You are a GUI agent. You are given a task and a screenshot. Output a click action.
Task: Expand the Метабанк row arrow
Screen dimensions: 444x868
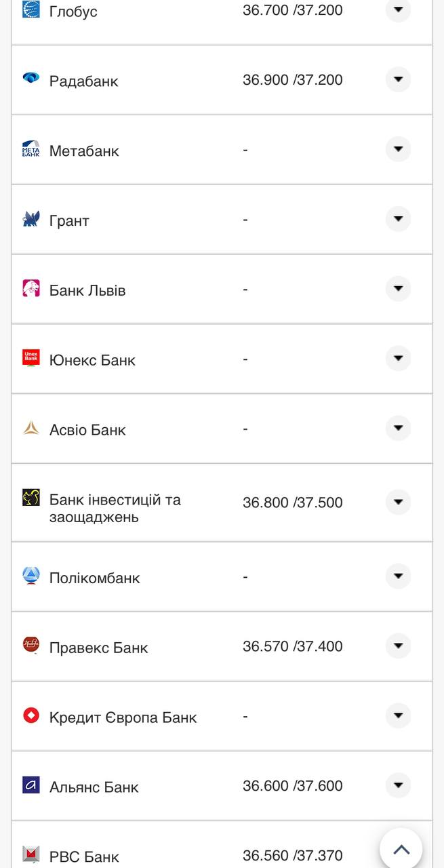pyautogui.click(x=398, y=149)
